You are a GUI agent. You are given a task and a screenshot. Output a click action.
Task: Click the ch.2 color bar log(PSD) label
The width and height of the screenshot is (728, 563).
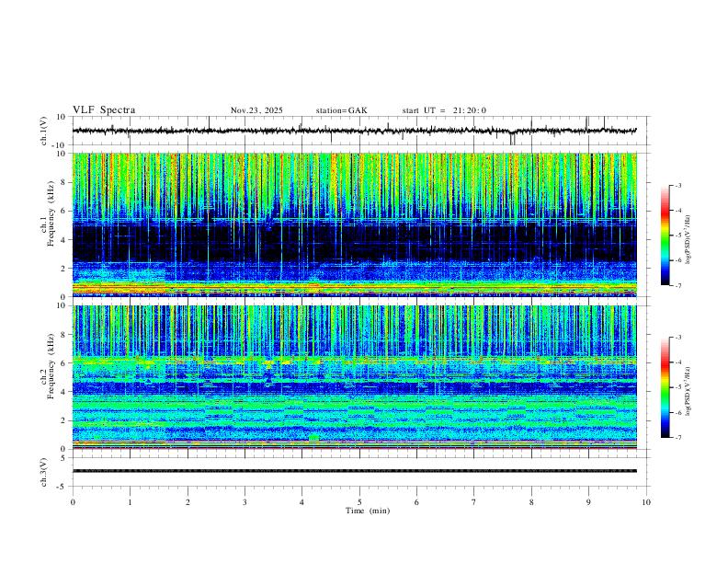[688, 391]
